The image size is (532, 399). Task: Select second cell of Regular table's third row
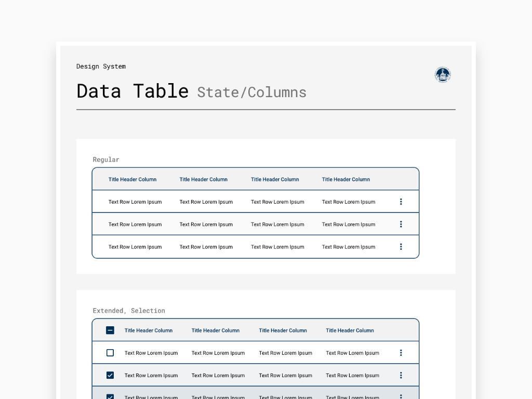[x=206, y=247]
